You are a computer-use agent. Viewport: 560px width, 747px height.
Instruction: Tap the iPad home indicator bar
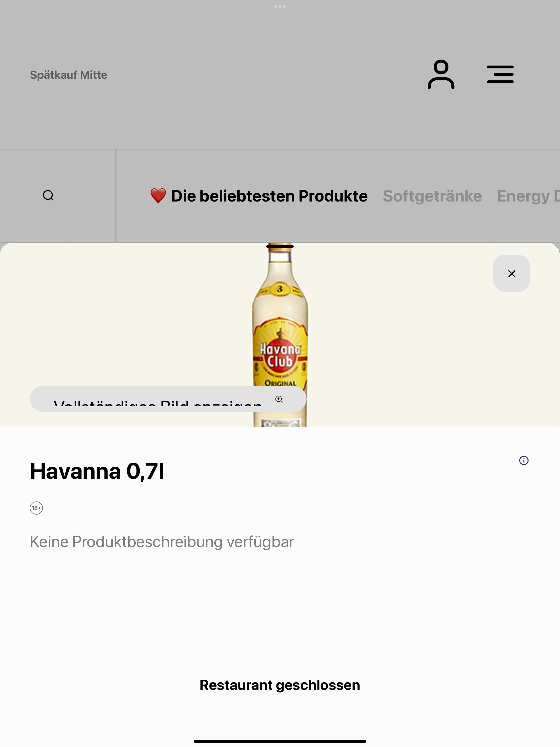tap(280, 741)
